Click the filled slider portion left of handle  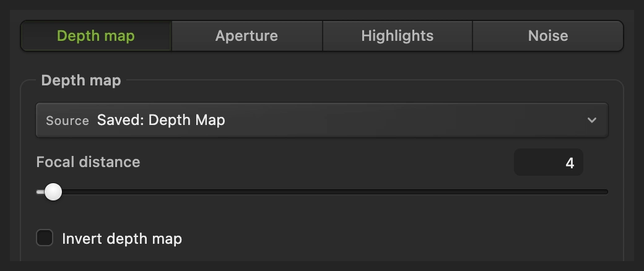pos(40,192)
